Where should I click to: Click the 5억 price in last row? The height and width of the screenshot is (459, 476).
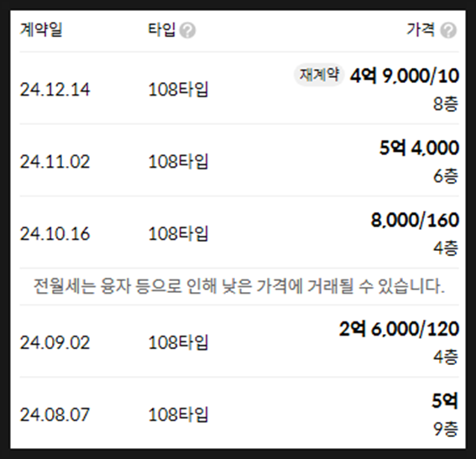click(x=445, y=401)
